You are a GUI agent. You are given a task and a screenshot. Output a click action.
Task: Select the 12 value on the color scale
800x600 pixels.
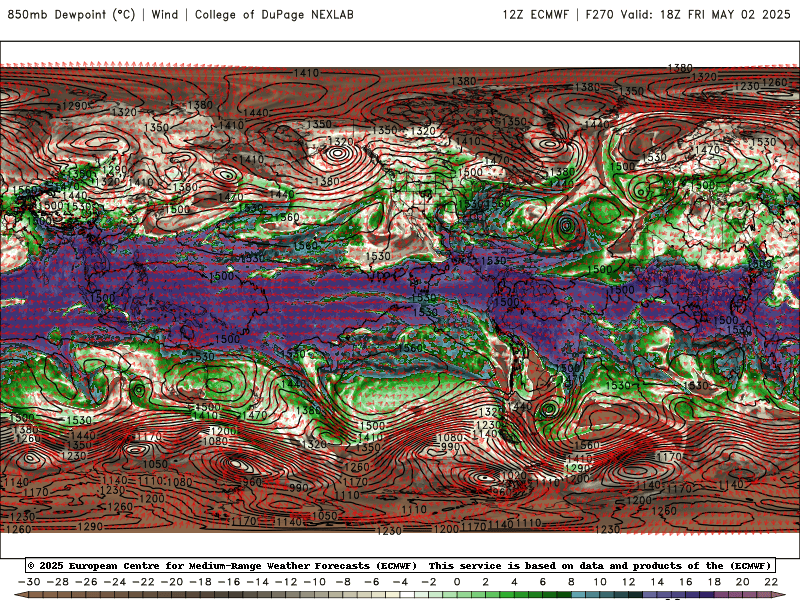629,582
